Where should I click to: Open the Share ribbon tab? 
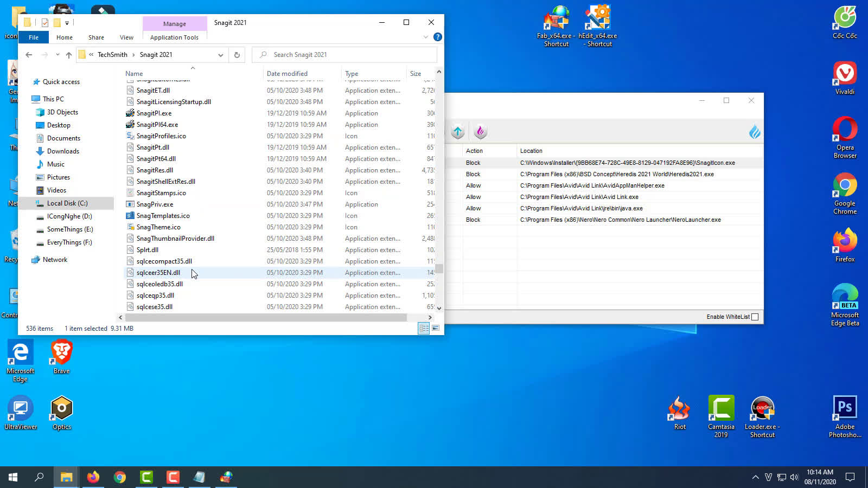tap(96, 37)
